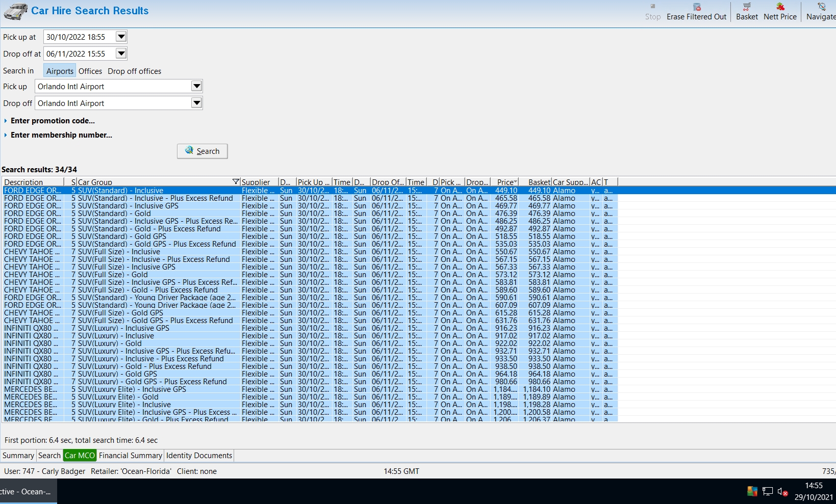The image size is (836, 504).
Task: Select the Airports search option
Action: 60,71
